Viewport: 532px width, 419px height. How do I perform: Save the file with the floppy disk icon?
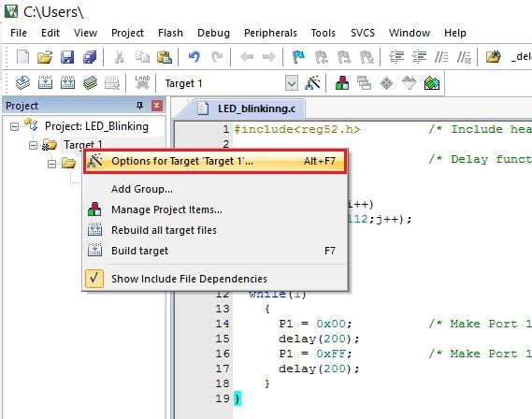pos(67,57)
